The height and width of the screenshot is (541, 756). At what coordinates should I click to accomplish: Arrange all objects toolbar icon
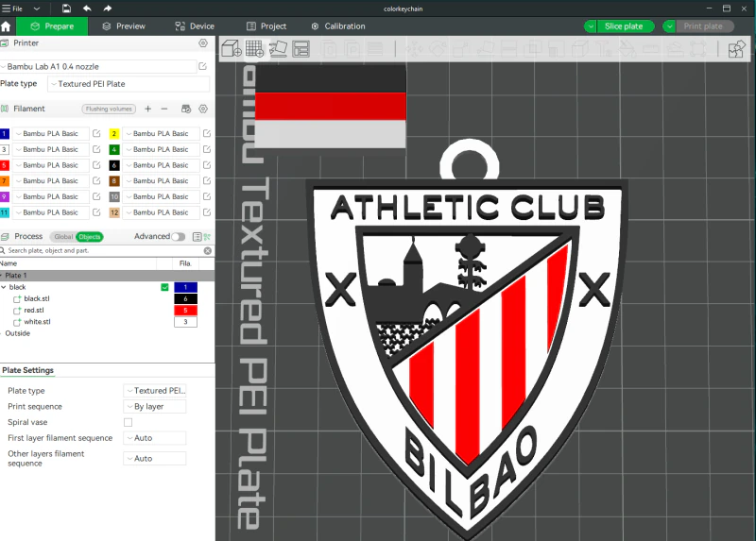coord(301,49)
